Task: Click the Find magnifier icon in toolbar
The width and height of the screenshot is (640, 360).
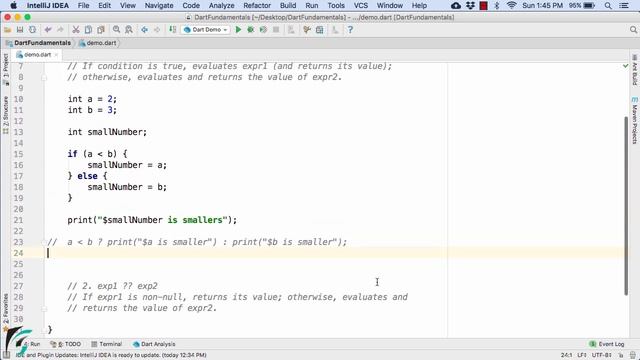Action: (x=116, y=30)
